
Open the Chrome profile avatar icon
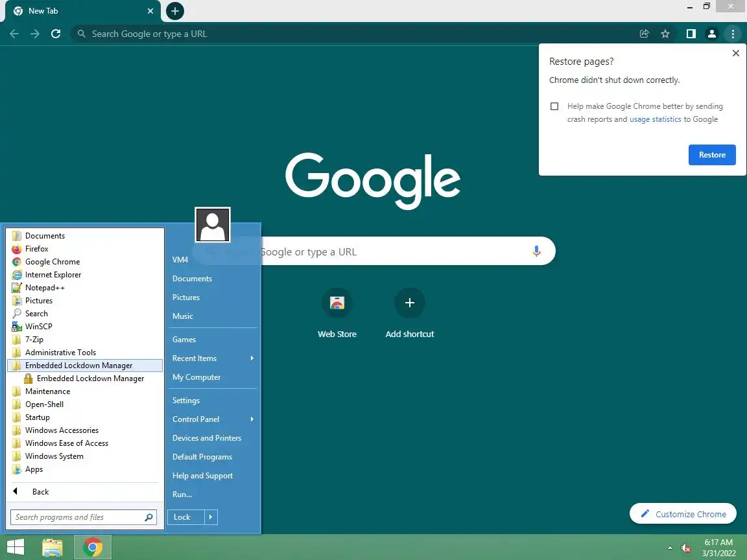point(712,34)
